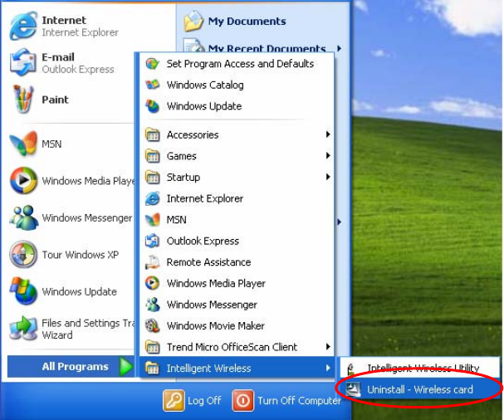Expand Trend Micro OfficeScan Client submenu arrow
Viewport: 504px width, 420px height.
click(328, 346)
